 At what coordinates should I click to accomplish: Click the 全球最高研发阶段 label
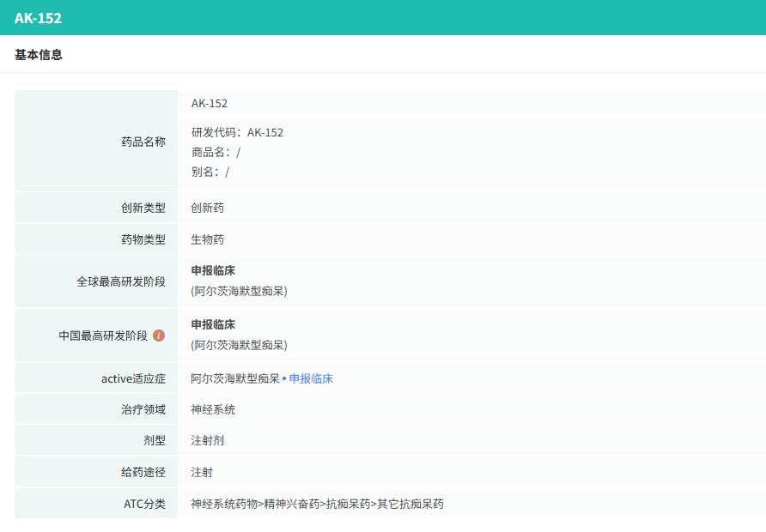tap(121, 281)
